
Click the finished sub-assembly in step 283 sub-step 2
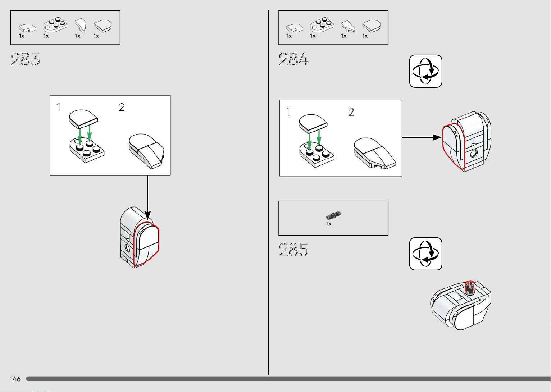click(x=147, y=151)
